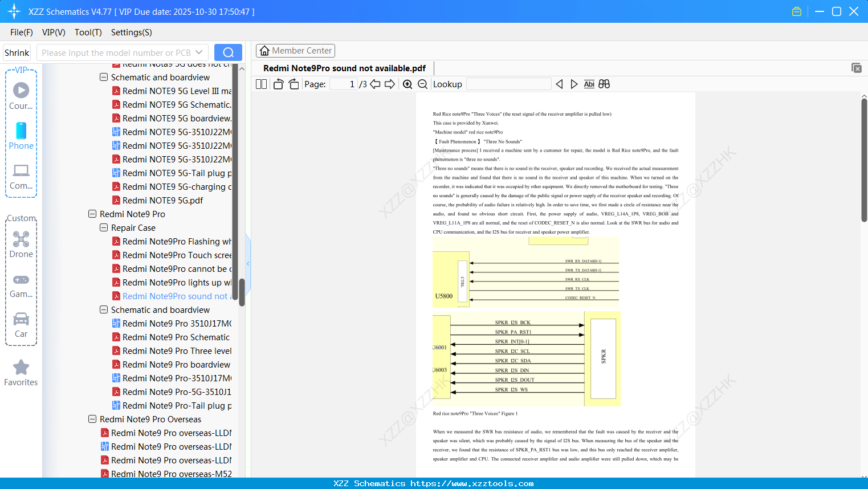868x489 pixels.
Task: Find previous Lookup match triangle
Action: (559, 84)
